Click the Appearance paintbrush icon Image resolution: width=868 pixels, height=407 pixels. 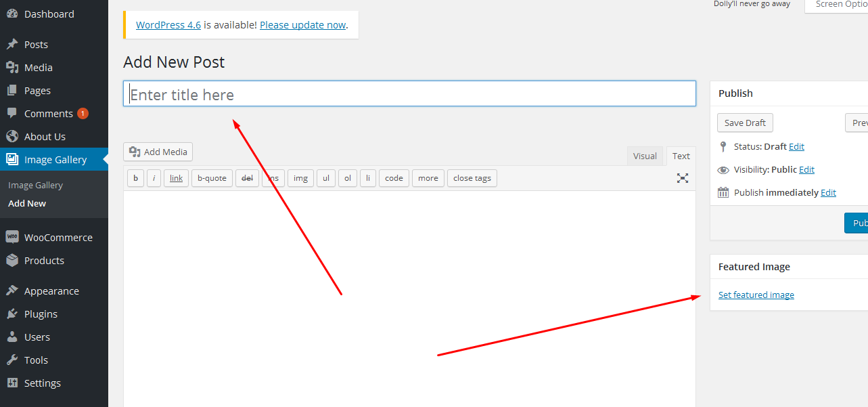click(x=12, y=291)
